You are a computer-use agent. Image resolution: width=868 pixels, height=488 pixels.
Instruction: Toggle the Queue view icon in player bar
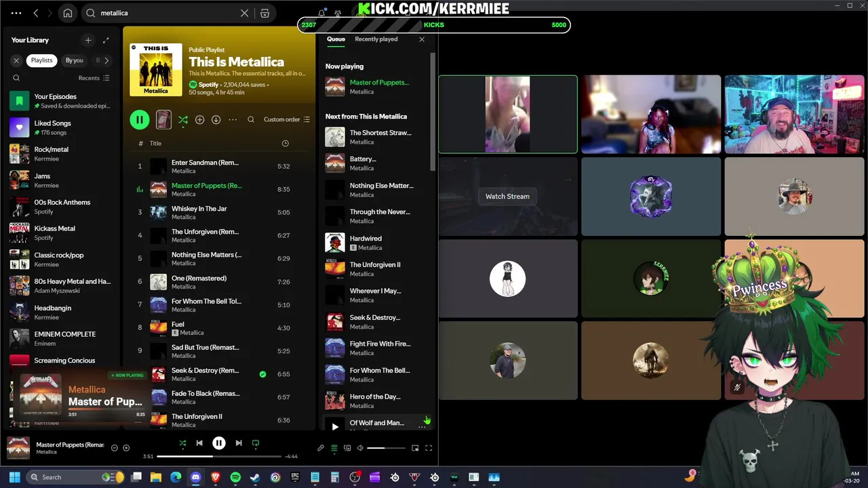[334, 448]
